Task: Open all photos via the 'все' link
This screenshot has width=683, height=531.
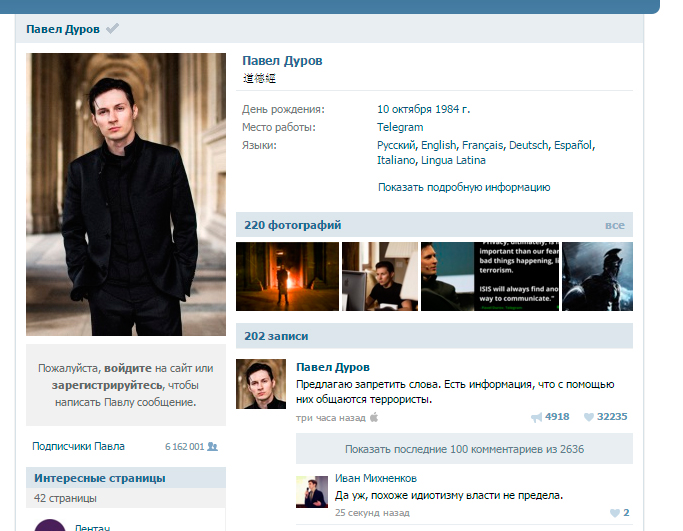Action: coord(615,225)
